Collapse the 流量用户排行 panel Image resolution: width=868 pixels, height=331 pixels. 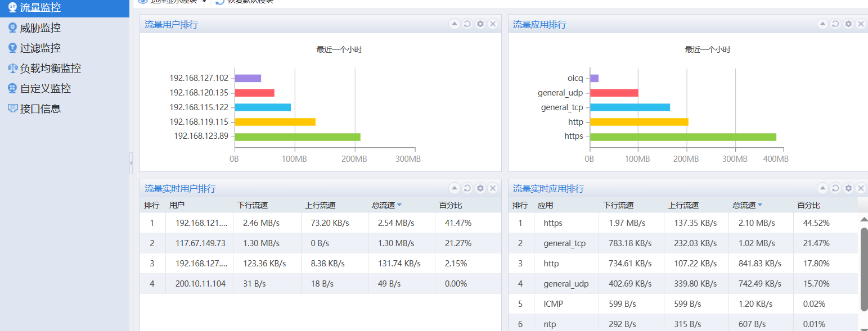[454, 24]
